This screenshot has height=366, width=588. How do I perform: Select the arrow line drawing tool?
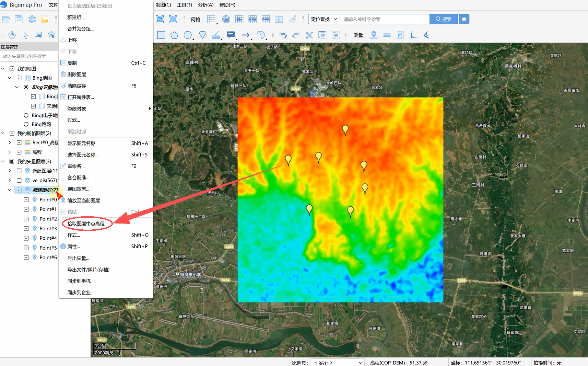(246, 35)
